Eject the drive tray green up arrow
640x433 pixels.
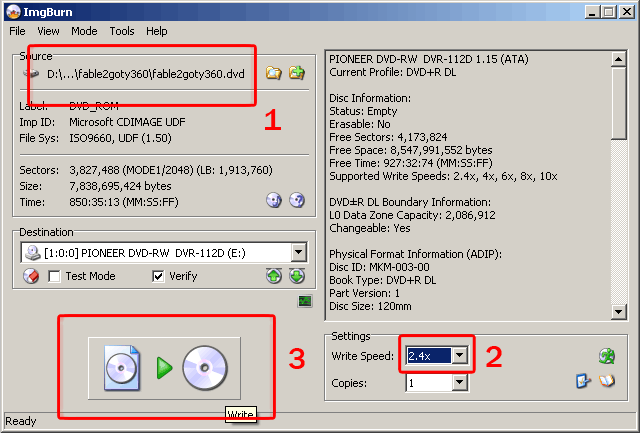[x=274, y=276]
